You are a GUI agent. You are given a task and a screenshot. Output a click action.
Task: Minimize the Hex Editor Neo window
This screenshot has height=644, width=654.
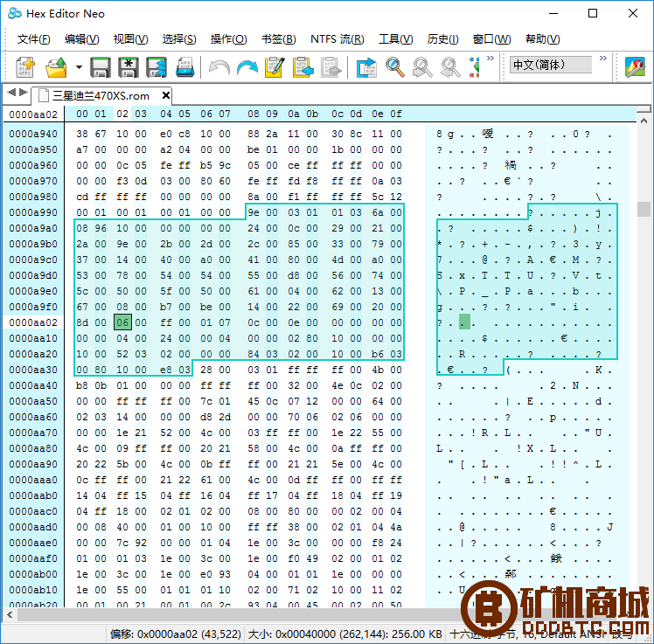[x=553, y=13]
